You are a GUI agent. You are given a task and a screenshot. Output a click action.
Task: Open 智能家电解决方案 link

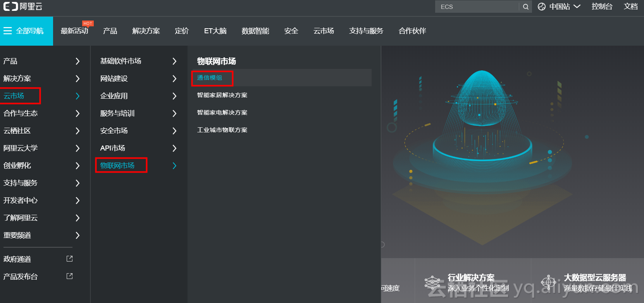(x=222, y=113)
